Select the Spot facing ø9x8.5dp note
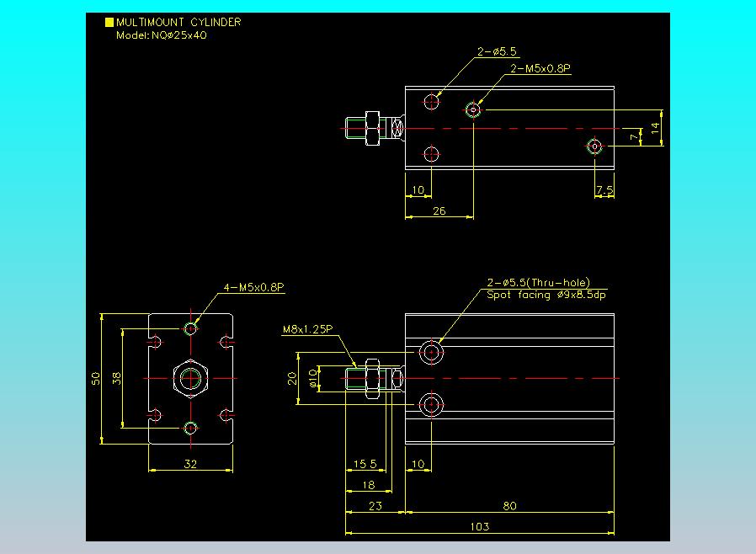The width and height of the screenshot is (756, 554). pyautogui.click(x=546, y=295)
